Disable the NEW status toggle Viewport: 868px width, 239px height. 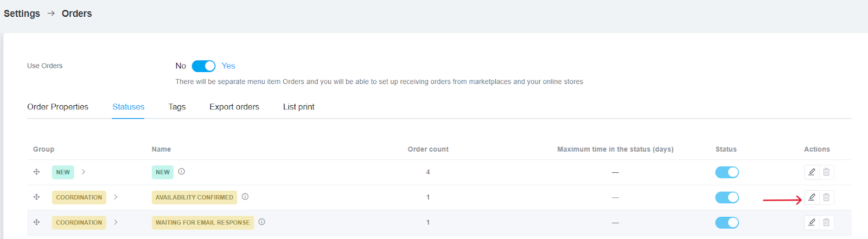[x=727, y=172]
